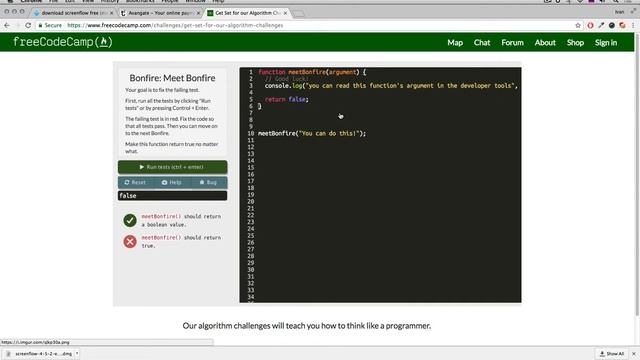Go to the Forum page

512,42
